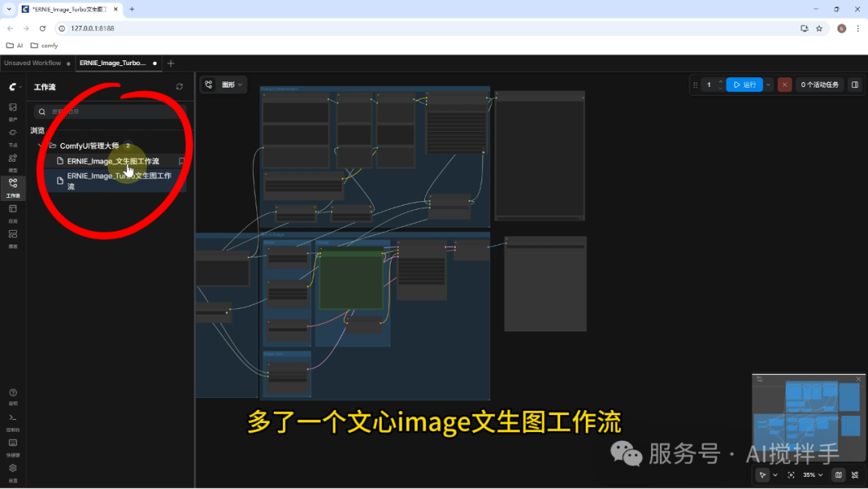Viewport: 868px width, 489px height.
Task: Increase the batch count stepper
Action: coord(720,81)
